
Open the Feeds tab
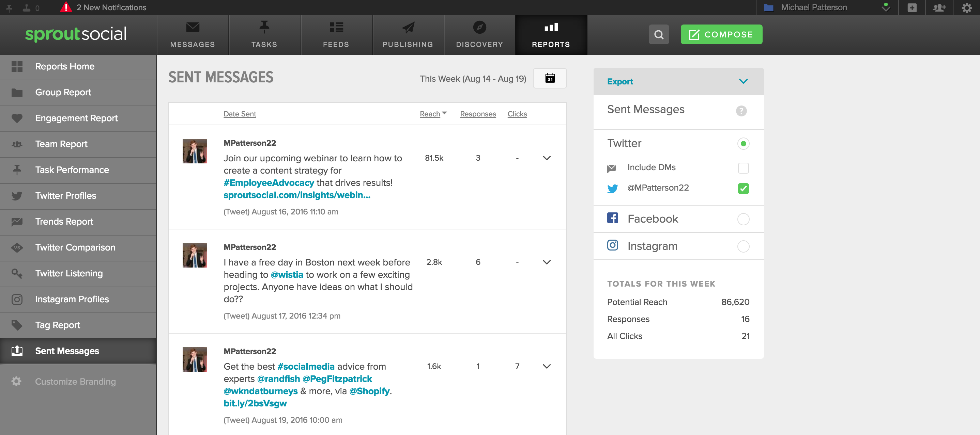(x=336, y=35)
